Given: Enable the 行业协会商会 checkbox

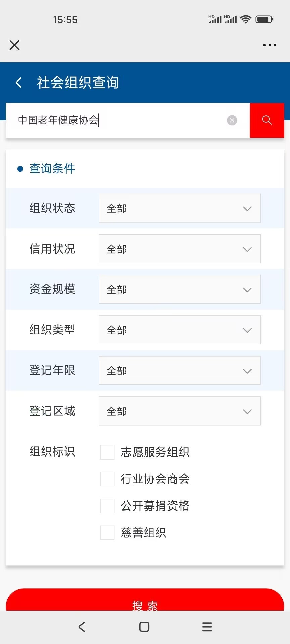Looking at the screenshot, I should 107,479.
